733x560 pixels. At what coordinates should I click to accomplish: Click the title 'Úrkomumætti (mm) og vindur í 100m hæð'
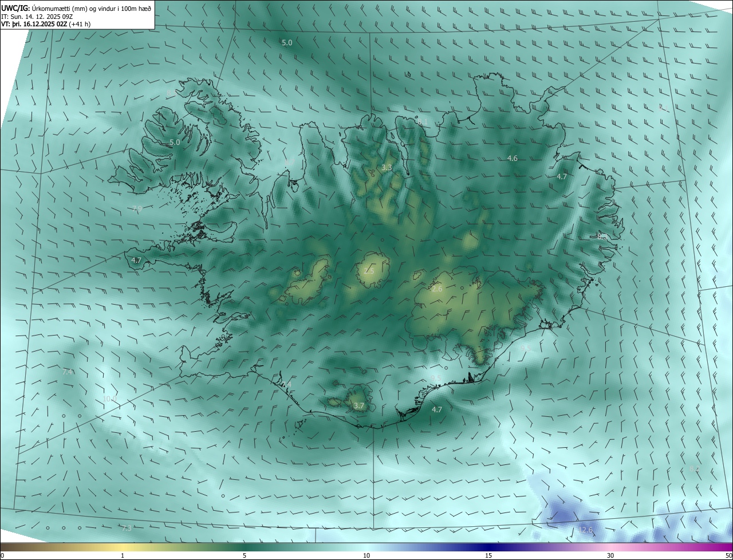[x=92, y=8]
